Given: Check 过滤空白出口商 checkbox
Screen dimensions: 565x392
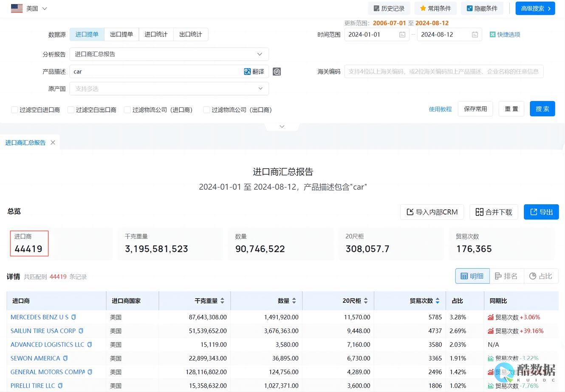Looking at the screenshot, I should [71, 110].
